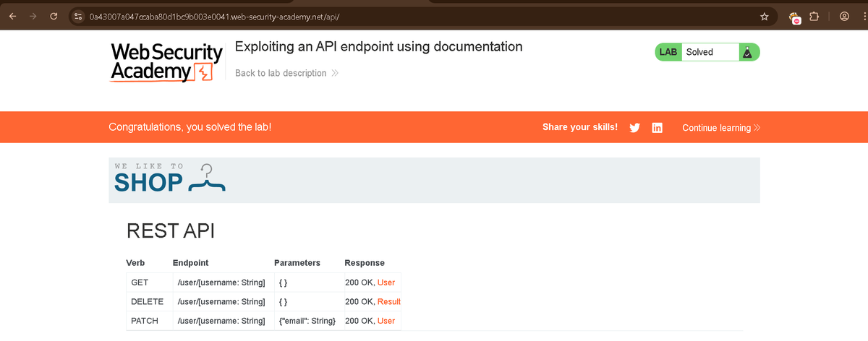
Task: Click the lab flask icon beside Solved
Action: (x=747, y=52)
